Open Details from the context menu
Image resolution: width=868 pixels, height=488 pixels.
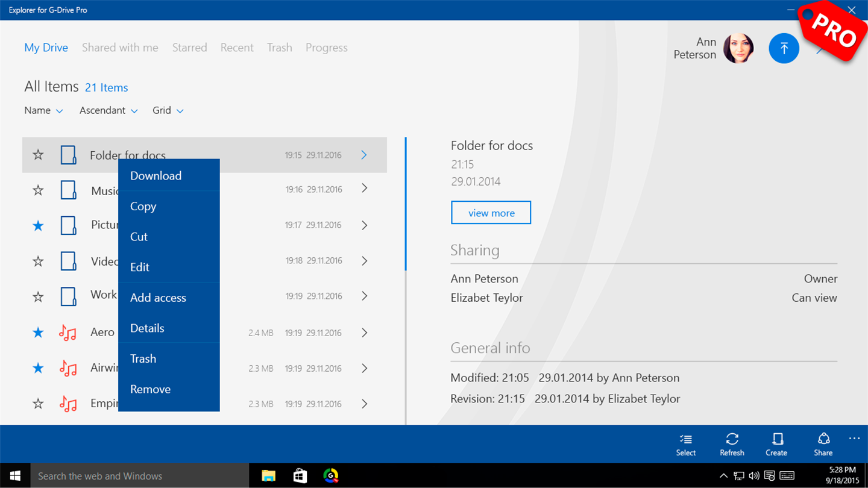[169, 328]
